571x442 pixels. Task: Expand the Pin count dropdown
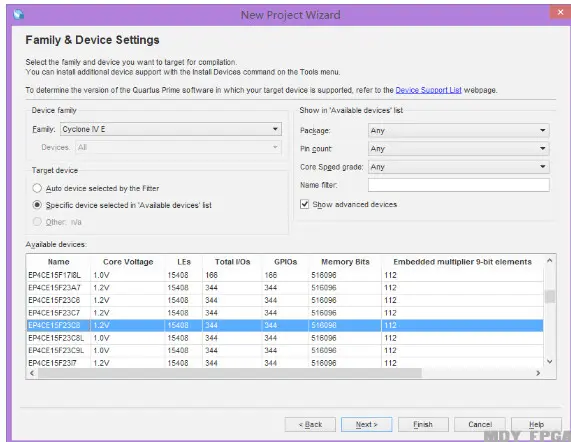(458, 149)
